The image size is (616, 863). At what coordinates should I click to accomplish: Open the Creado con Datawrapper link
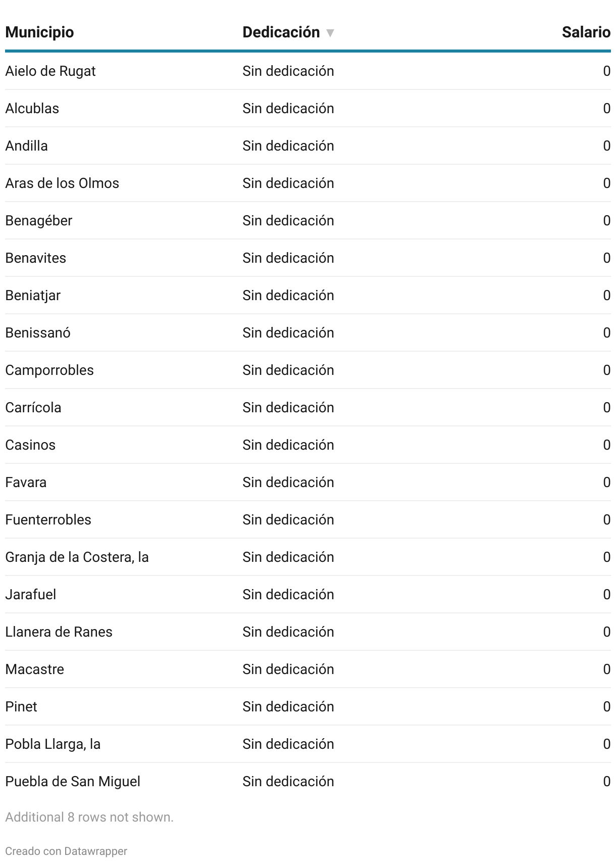click(66, 851)
